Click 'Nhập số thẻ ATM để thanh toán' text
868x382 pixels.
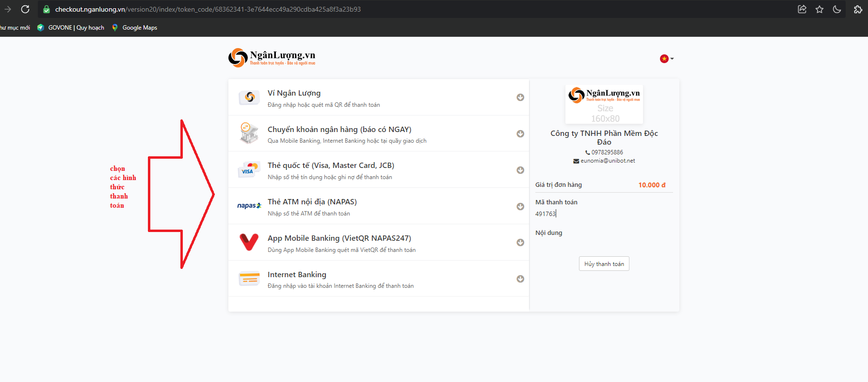tap(309, 214)
